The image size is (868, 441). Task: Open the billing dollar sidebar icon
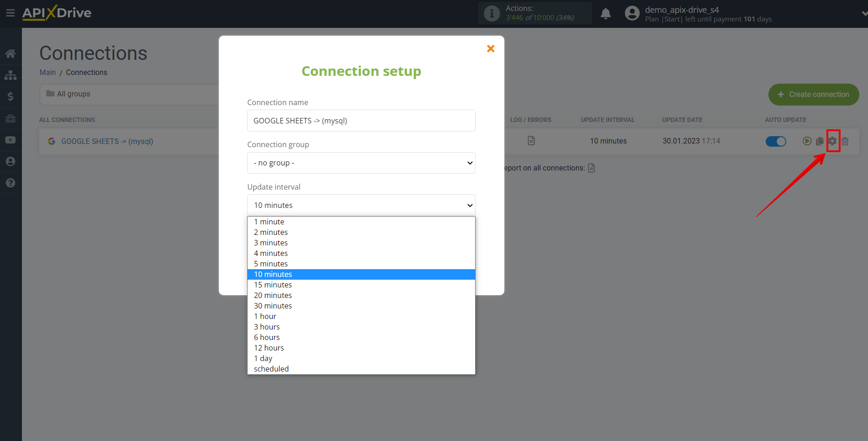tap(11, 96)
